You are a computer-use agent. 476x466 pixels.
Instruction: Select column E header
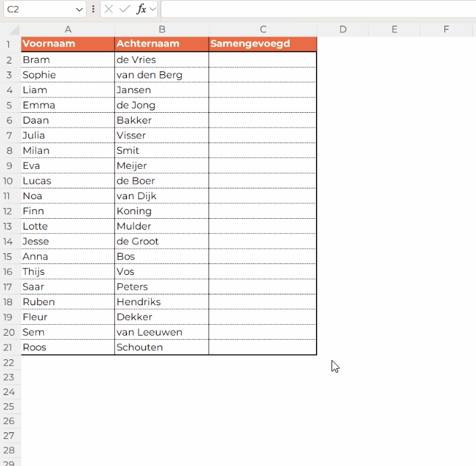(394, 30)
